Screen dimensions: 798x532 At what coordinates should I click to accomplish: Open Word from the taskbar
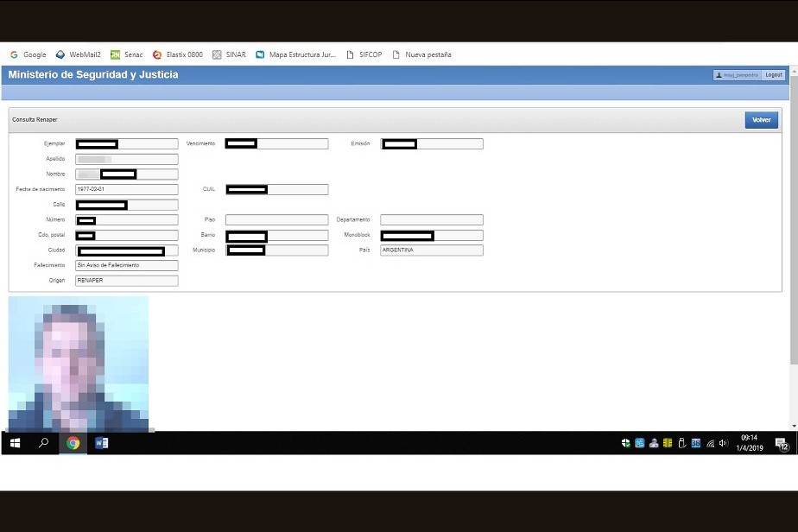[x=101, y=443]
